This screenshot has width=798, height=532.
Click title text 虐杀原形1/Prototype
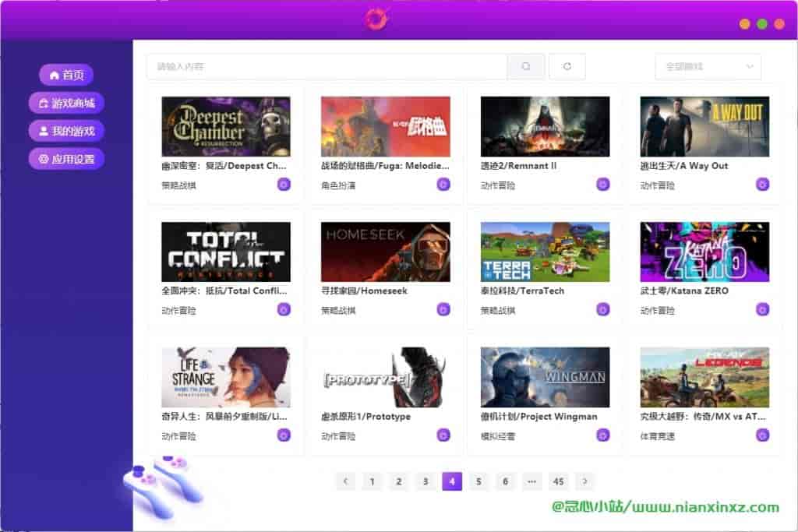point(366,417)
